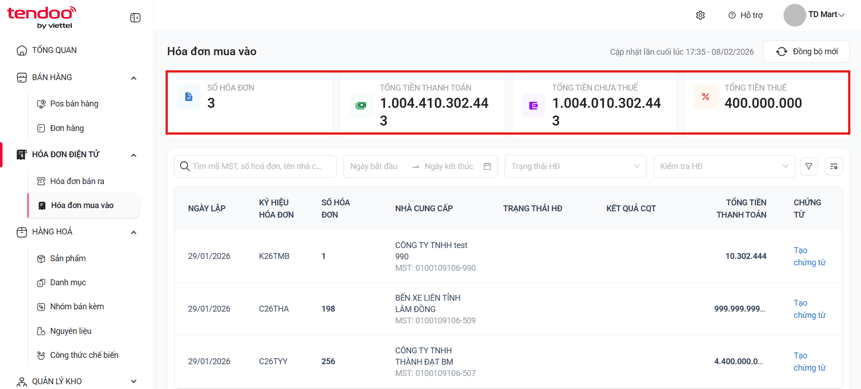Expand the Quản lý kho section chevron
This screenshot has height=389, width=861.
(133, 381)
